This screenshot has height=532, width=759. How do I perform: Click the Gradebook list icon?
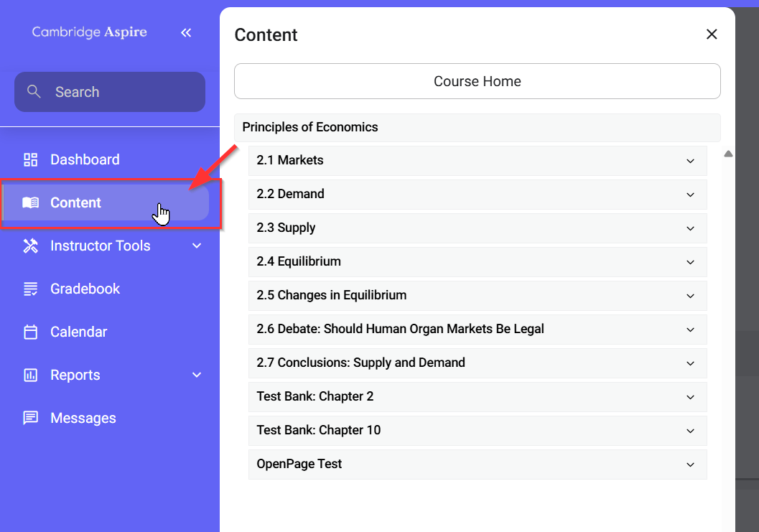(x=30, y=289)
